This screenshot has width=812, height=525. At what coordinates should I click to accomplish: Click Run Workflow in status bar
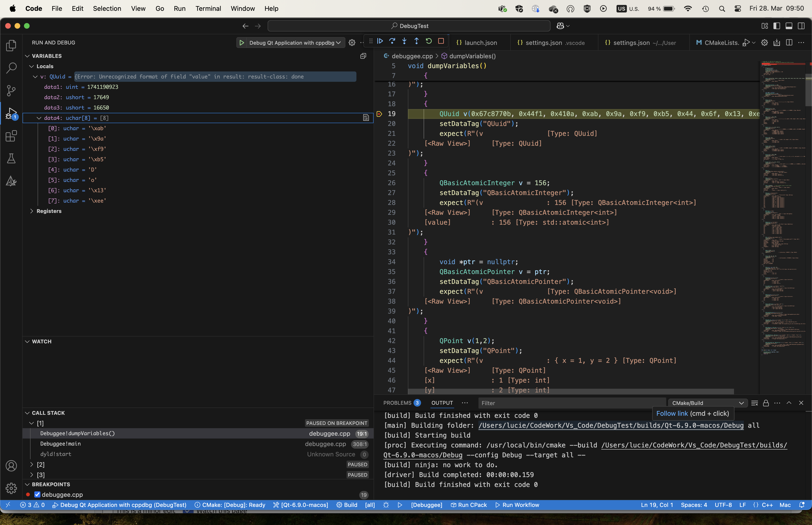pyautogui.click(x=517, y=505)
